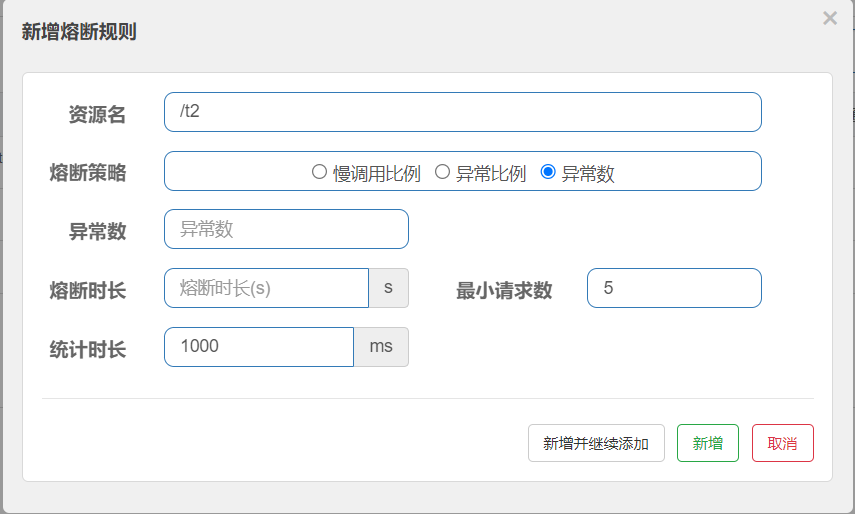
Task: Select the 慢调用比例 radio button
Action: pos(320,172)
